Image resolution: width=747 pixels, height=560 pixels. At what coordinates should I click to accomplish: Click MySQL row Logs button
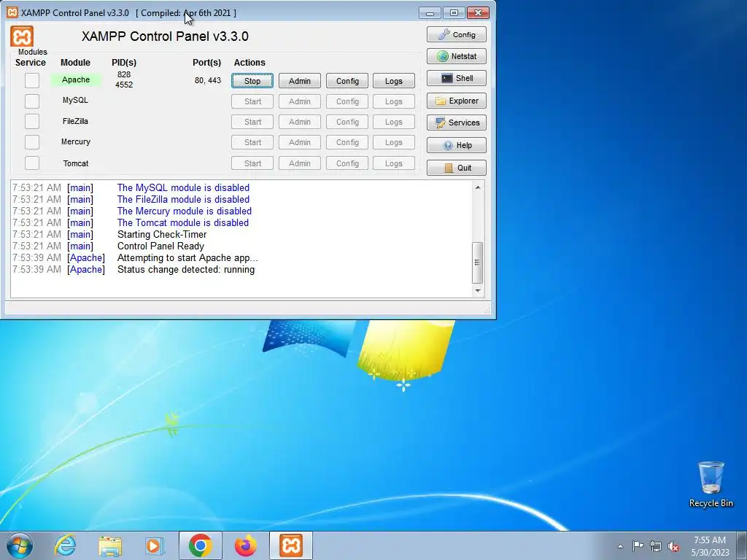point(394,101)
